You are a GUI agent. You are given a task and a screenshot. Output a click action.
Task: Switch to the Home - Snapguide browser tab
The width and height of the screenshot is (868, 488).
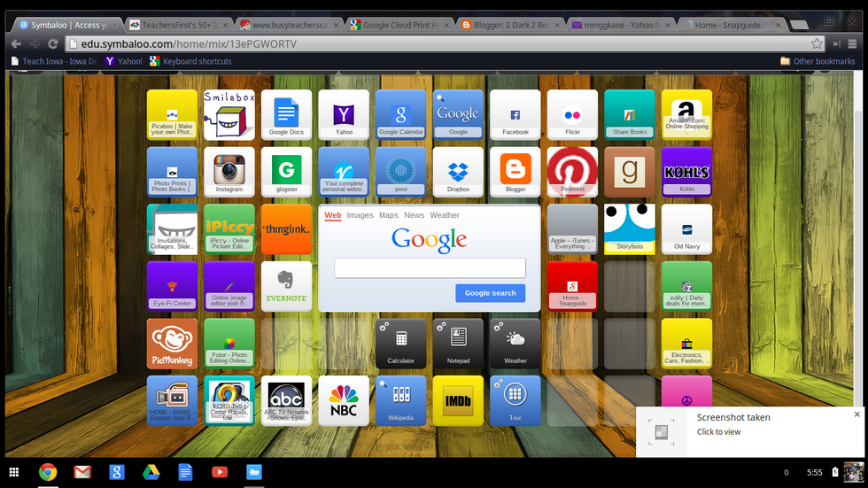[x=732, y=25]
